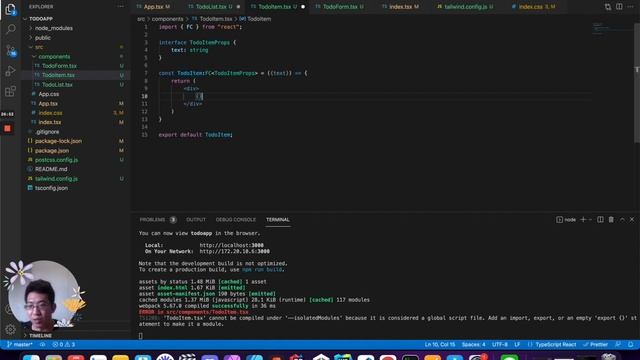Launch new terminal plus icon
Screen dimensions: 640x360
pyautogui.click(x=583, y=220)
